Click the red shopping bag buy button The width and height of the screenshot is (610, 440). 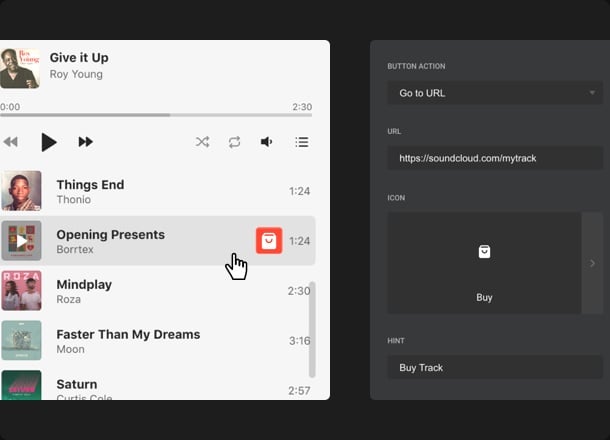[269, 241]
